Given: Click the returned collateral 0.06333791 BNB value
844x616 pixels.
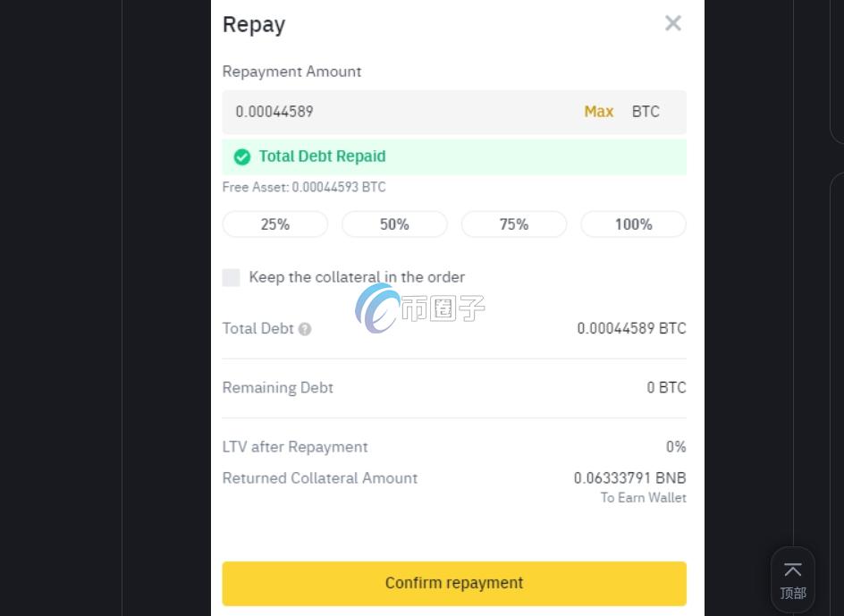Looking at the screenshot, I should tap(629, 477).
